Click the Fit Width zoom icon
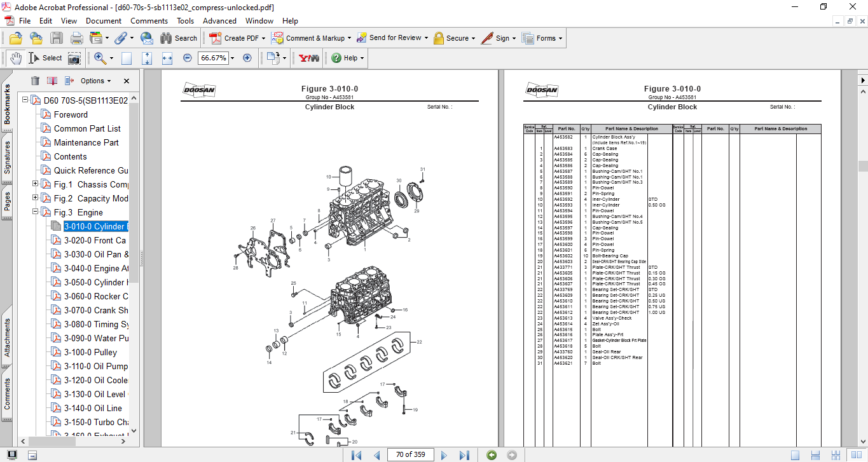 167,58
